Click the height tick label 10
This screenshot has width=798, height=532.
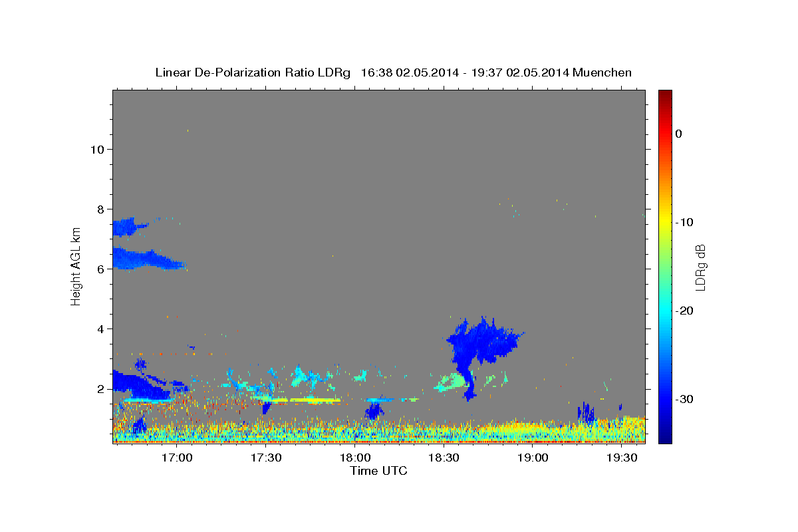pos(98,149)
